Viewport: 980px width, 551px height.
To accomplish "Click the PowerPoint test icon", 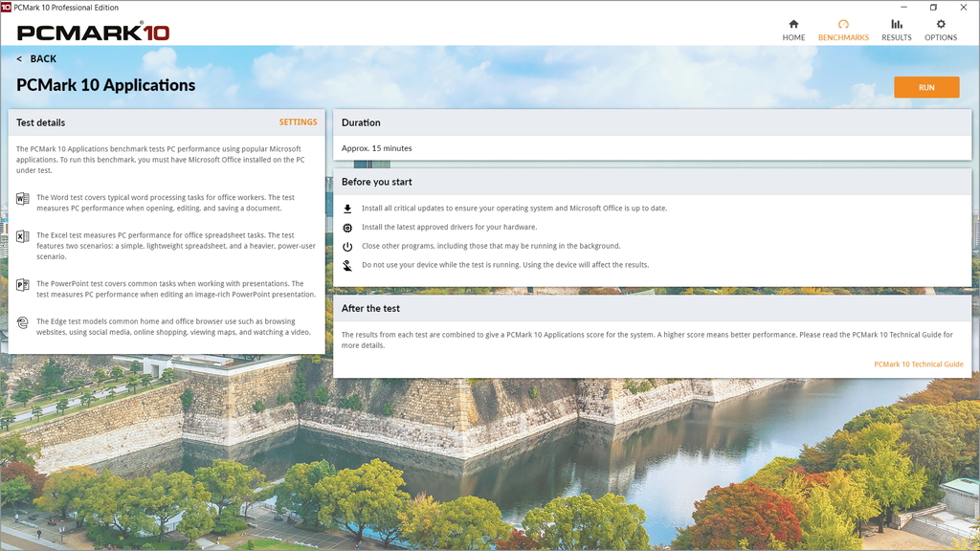I will coord(21,286).
